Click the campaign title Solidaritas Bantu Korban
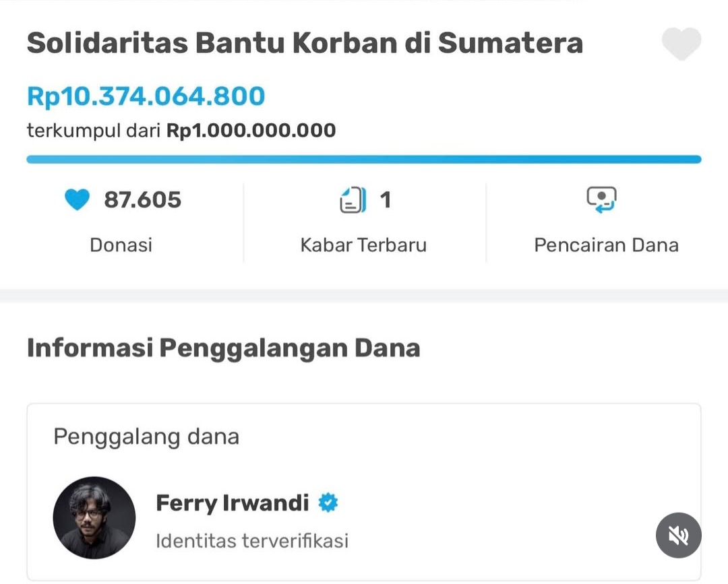The width and height of the screenshot is (728, 584). (x=305, y=44)
